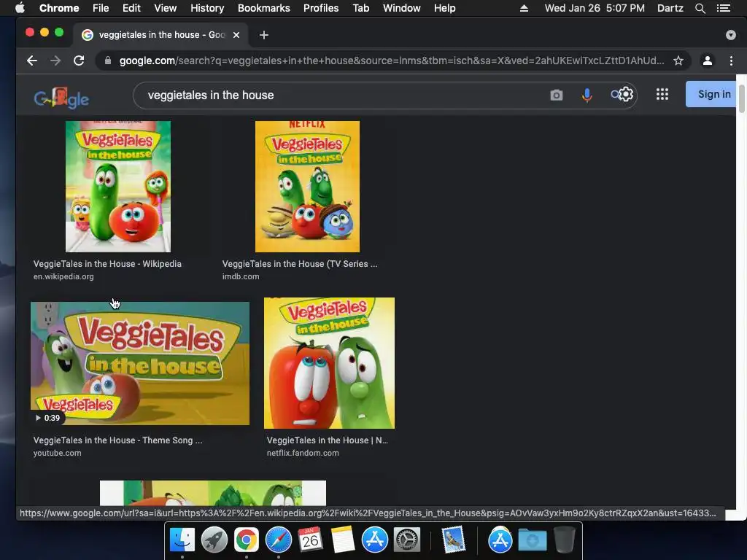The width and height of the screenshot is (747, 560).
Task: Open the Wikipedia VeggieTales image thumbnail
Action: pyautogui.click(x=118, y=186)
